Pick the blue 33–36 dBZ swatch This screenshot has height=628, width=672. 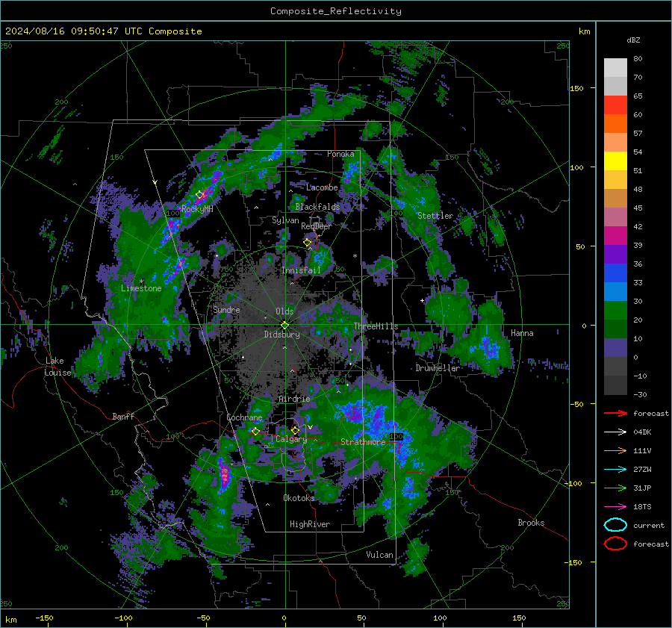point(615,273)
